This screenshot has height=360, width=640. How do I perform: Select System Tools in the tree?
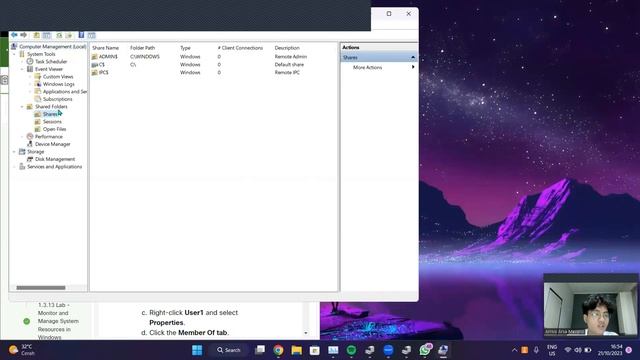(x=41, y=54)
